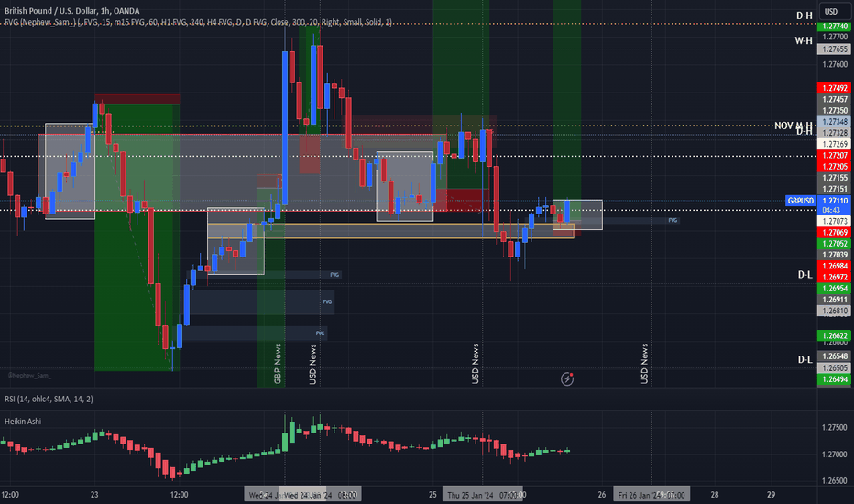Open the FVG (Nephew_Sam_) indicator legend
This screenshot has height=504, width=854.
(198, 22)
